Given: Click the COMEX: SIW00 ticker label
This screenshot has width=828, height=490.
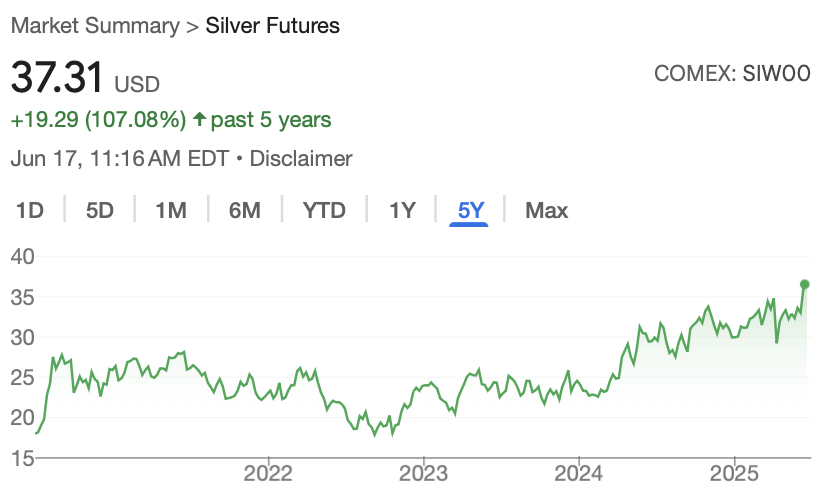Looking at the screenshot, I should [732, 73].
